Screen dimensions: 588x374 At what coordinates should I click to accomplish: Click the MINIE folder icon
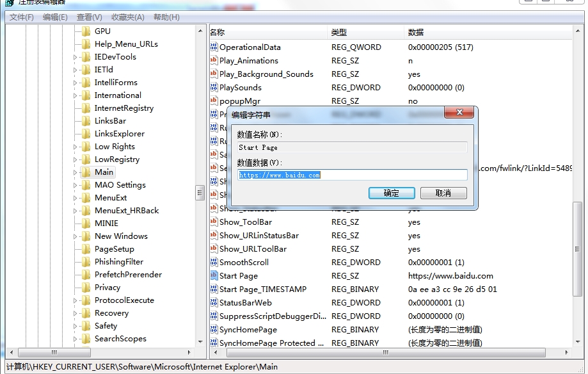86,224
